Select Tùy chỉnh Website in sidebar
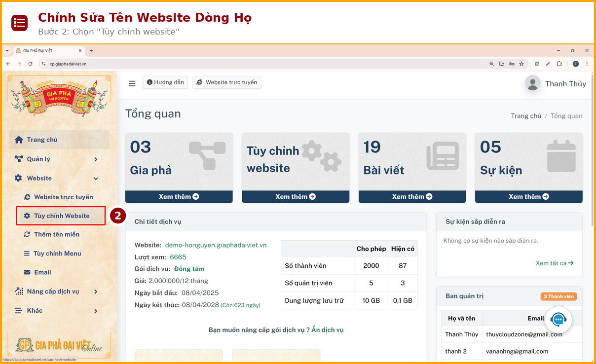The height and width of the screenshot is (364, 596). pyautogui.click(x=61, y=216)
